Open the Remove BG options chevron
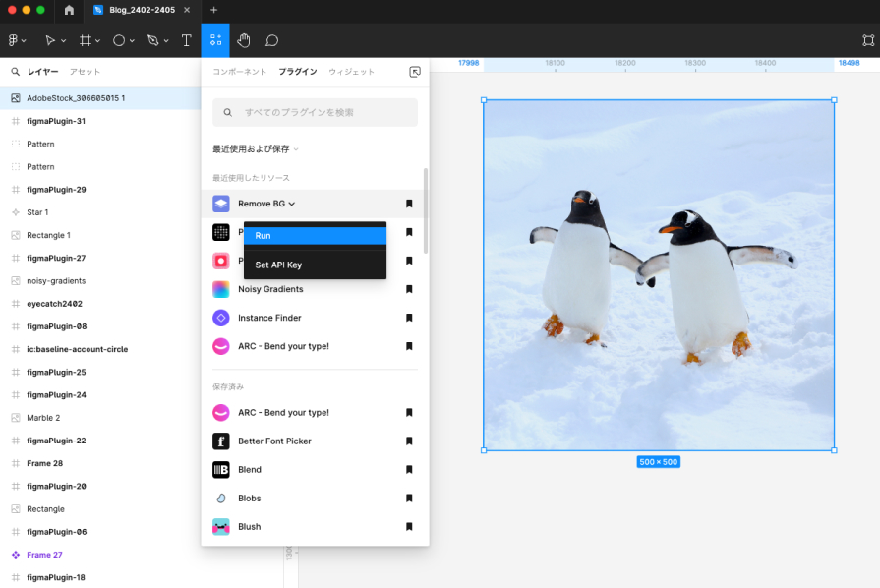Image resolution: width=880 pixels, height=588 pixels. coord(292,204)
